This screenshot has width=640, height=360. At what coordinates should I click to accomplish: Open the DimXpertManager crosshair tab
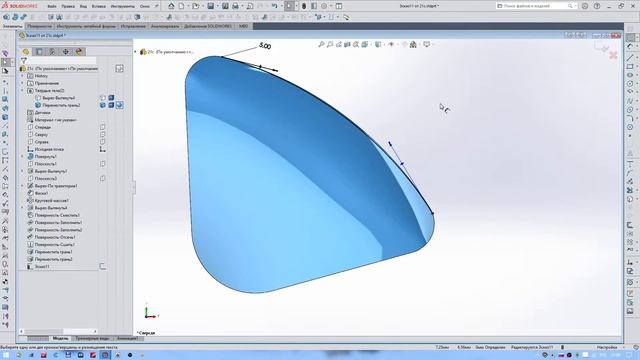tap(66, 51)
